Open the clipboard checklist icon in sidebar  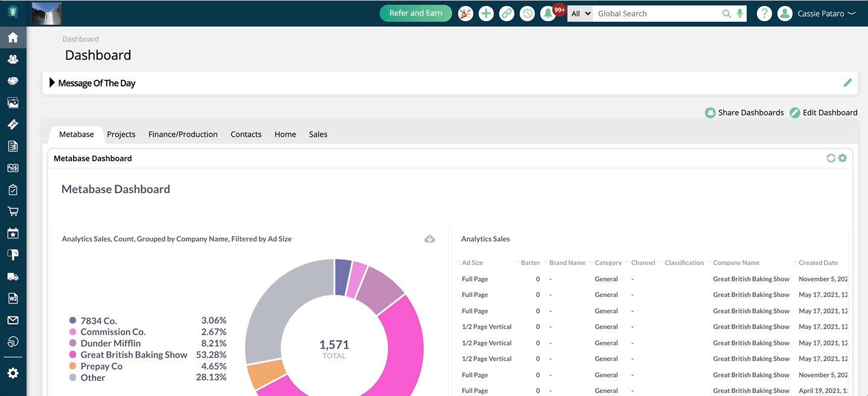click(x=13, y=190)
